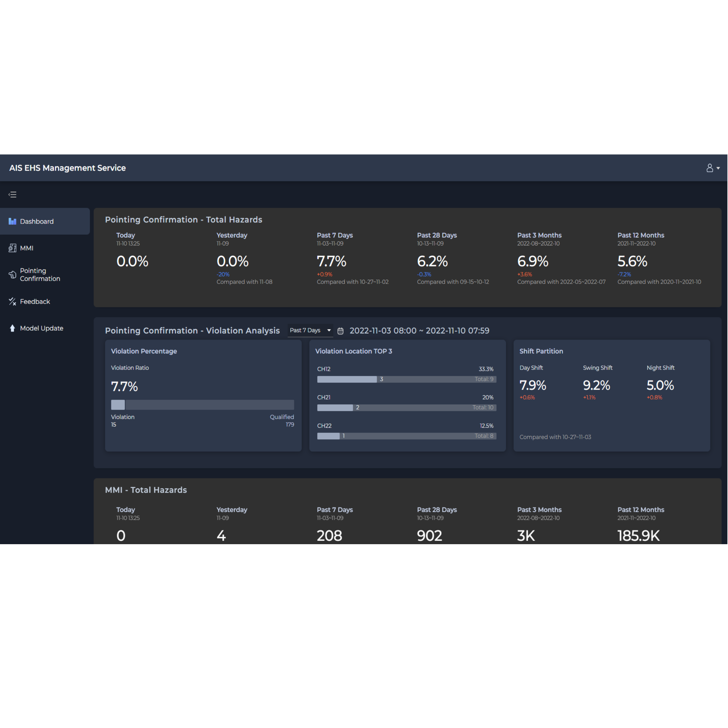Click the Feedback sidebar icon

tap(12, 302)
